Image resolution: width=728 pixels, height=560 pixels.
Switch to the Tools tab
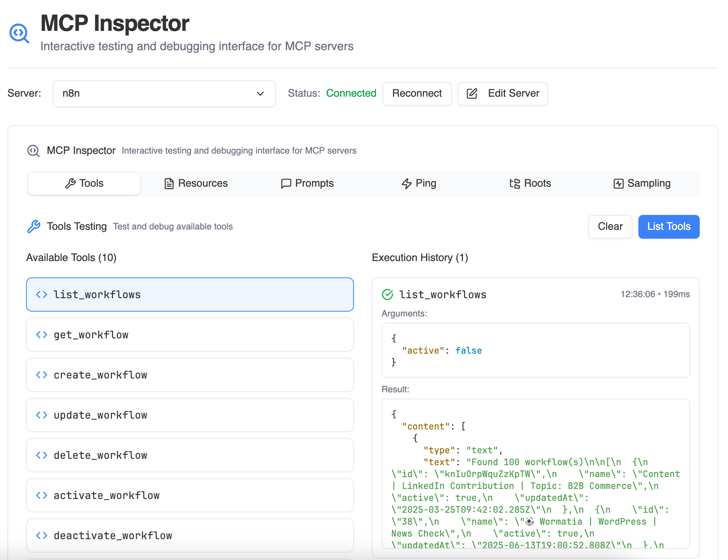pyautogui.click(x=84, y=183)
